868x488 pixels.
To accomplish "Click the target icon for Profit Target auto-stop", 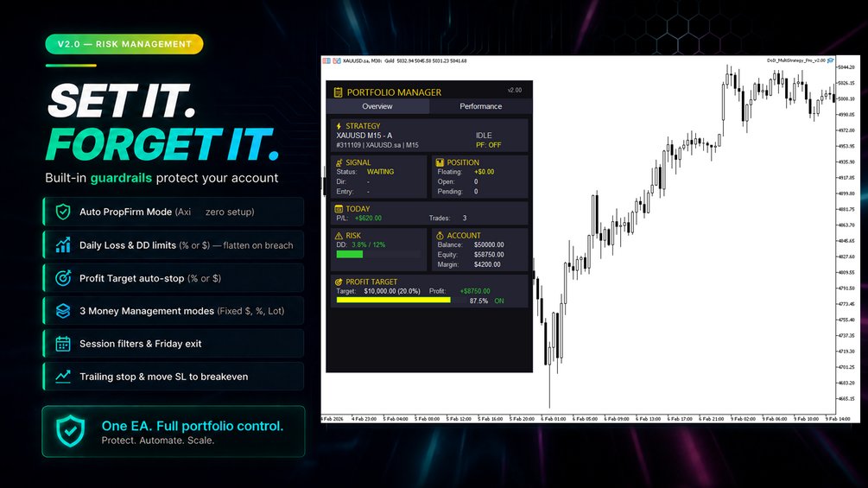I will pos(63,278).
